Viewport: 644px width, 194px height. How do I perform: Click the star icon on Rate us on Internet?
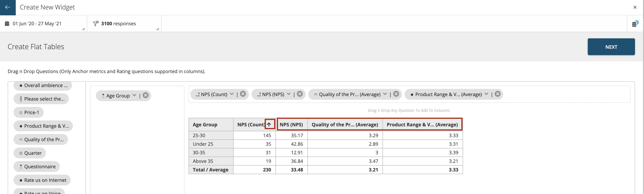tap(21, 180)
